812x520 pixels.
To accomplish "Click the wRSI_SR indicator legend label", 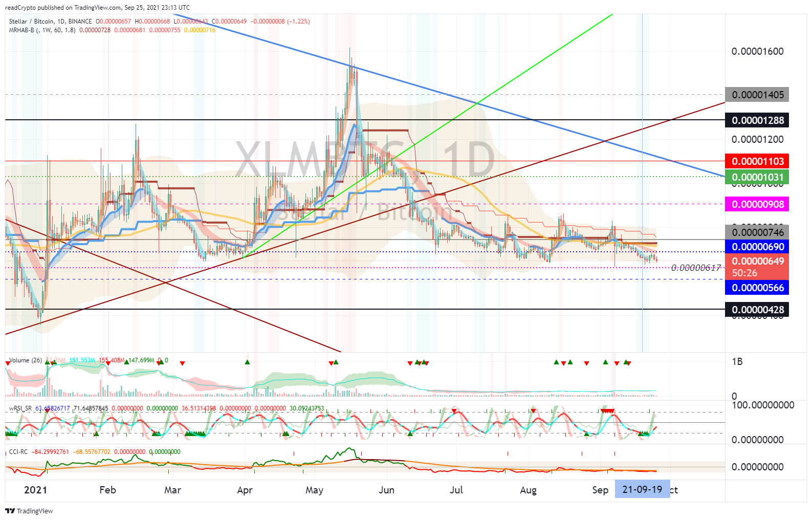I will [x=20, y=408].
